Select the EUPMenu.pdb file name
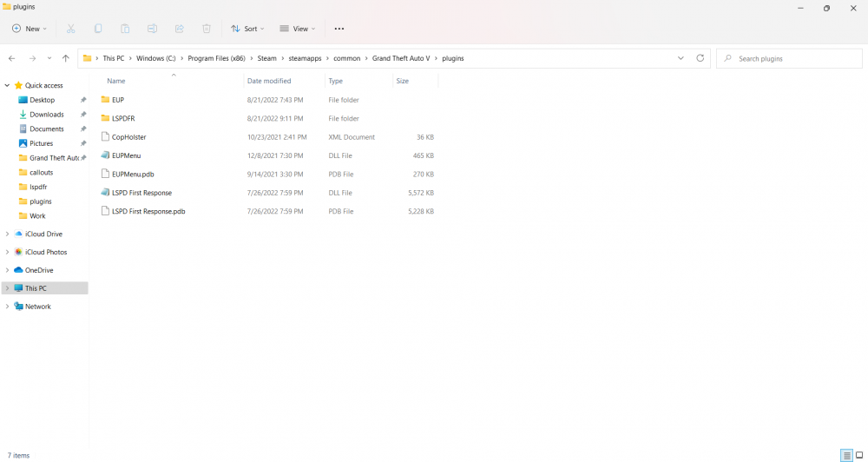868x462 pixels. (133, 174)
